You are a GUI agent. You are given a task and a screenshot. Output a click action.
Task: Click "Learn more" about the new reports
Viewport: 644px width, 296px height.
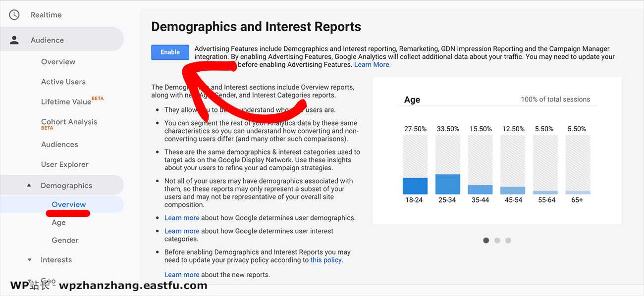coord(181,274)
